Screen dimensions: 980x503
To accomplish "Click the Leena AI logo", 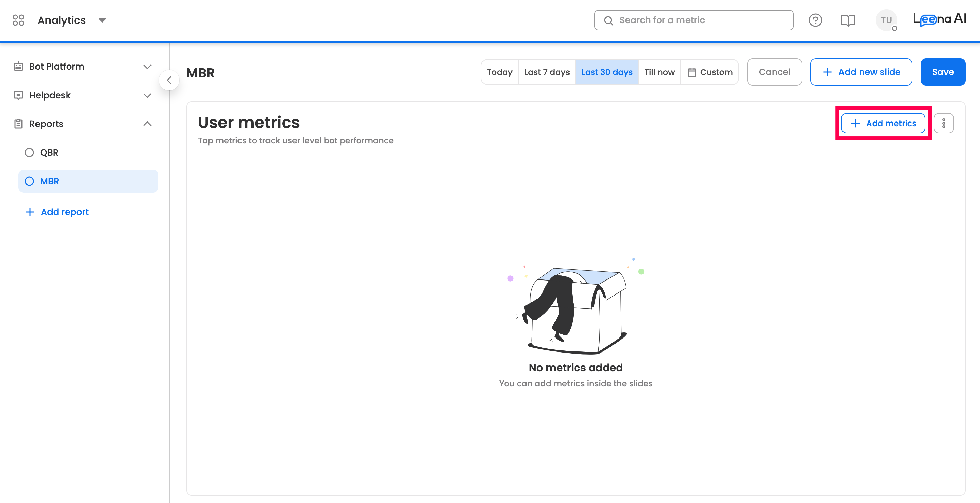I will [939, 19].
